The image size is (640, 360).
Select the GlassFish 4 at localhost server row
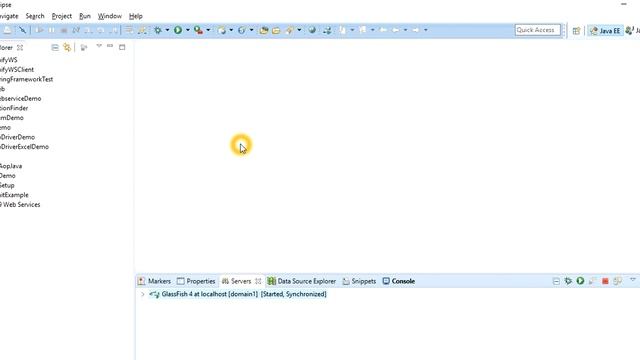pos(238,294)
